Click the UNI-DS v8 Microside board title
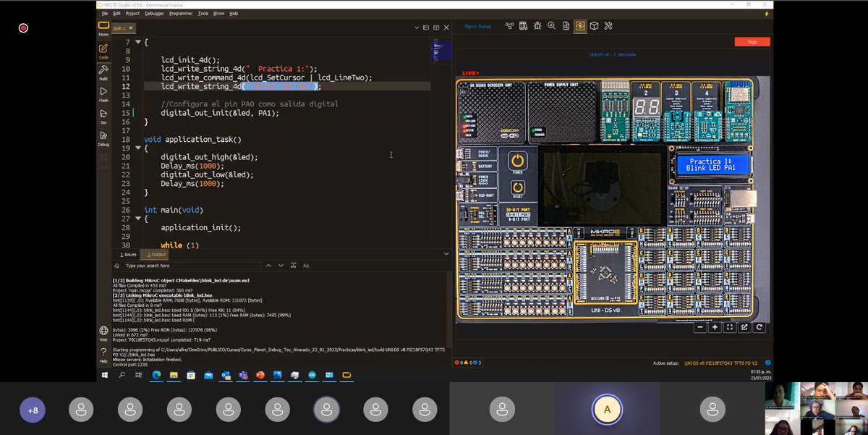 [x=612, y=54]
